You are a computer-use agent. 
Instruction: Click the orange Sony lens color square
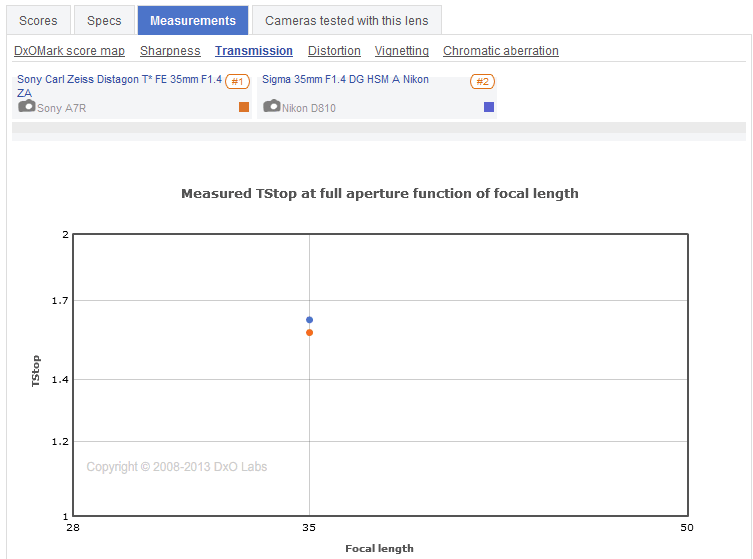coord(244,107)
